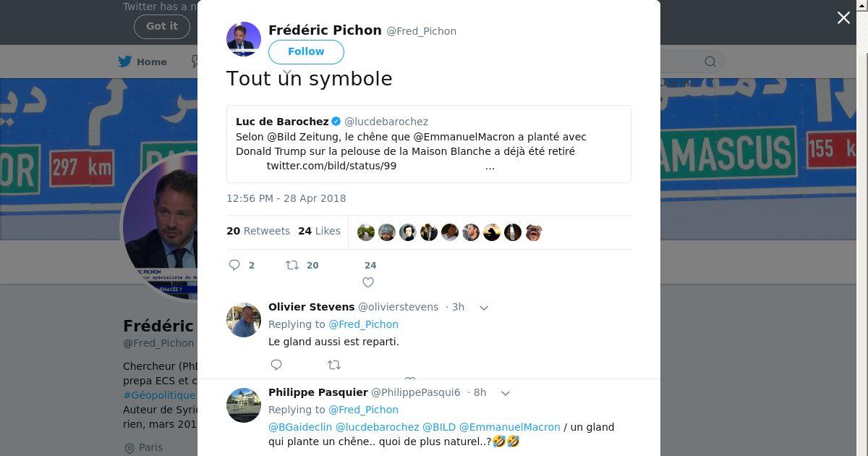View the 20 Retweets list

pos(258,231)
